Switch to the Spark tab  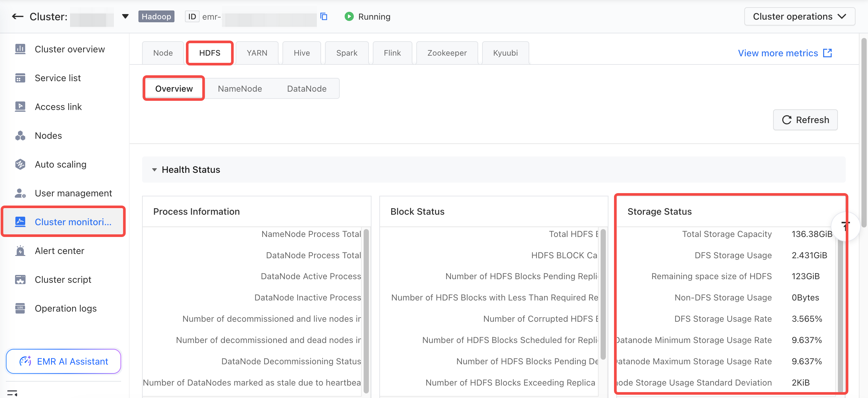347,53
